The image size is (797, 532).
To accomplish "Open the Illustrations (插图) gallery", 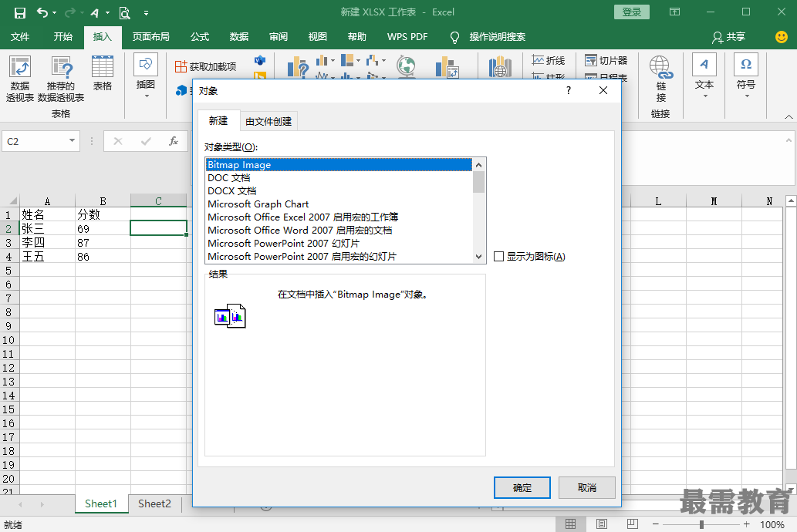I will pyautogui.click(x=145, y=76).
